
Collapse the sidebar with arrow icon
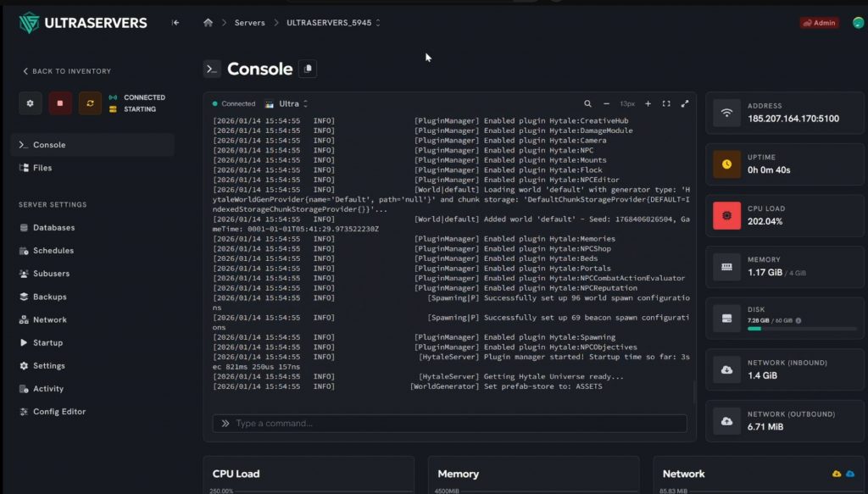(175, 23)
